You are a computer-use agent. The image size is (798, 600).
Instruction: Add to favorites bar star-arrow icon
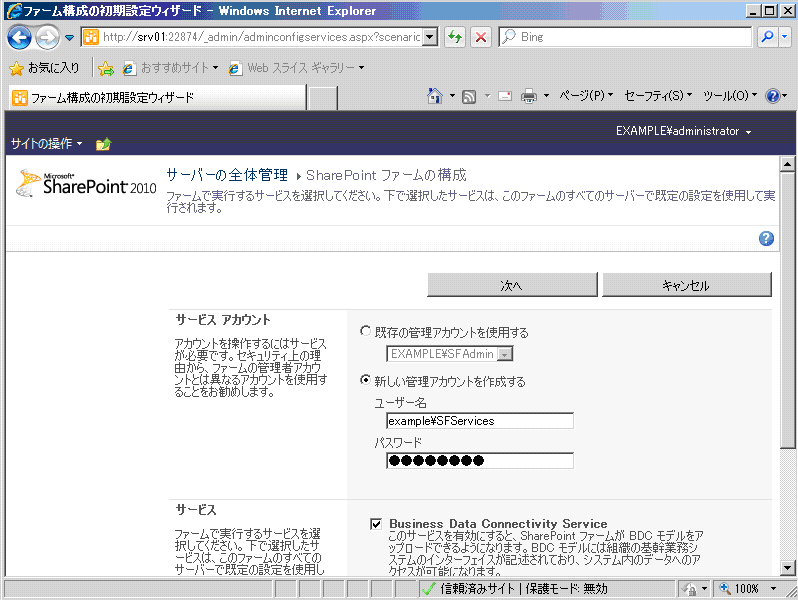(106, 68)
